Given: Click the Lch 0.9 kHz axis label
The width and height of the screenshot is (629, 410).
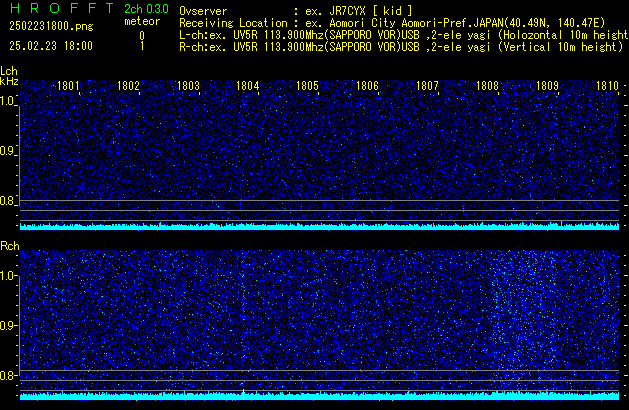Looking at the screenshot, I should pos(8,151).
